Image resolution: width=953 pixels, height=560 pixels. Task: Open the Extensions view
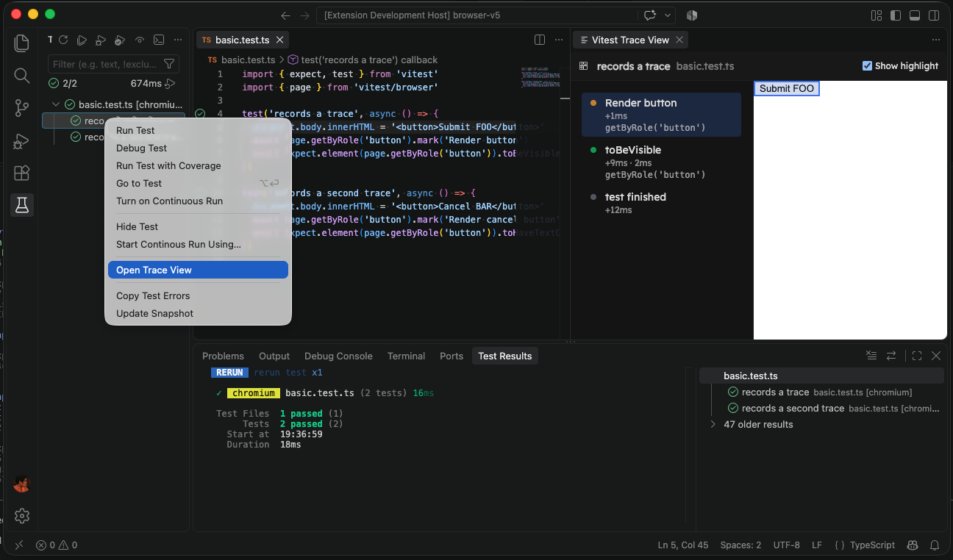tap(22, 173)
